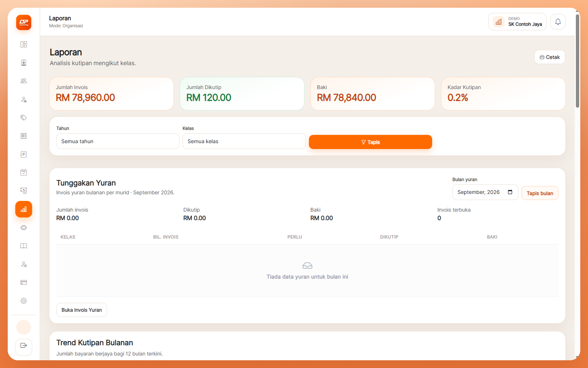Open the Kelas dropdown showing Semua kelas
Screen dimensions: 588x368
click(244, 141)
